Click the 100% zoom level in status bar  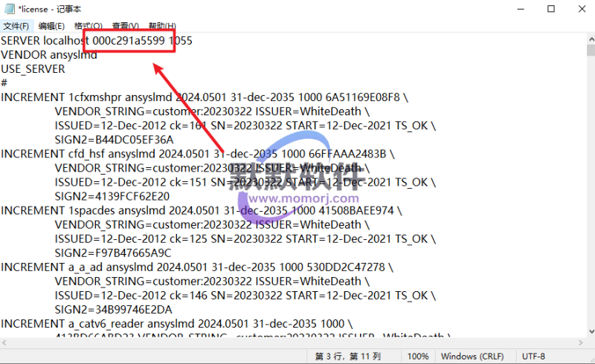418,357
